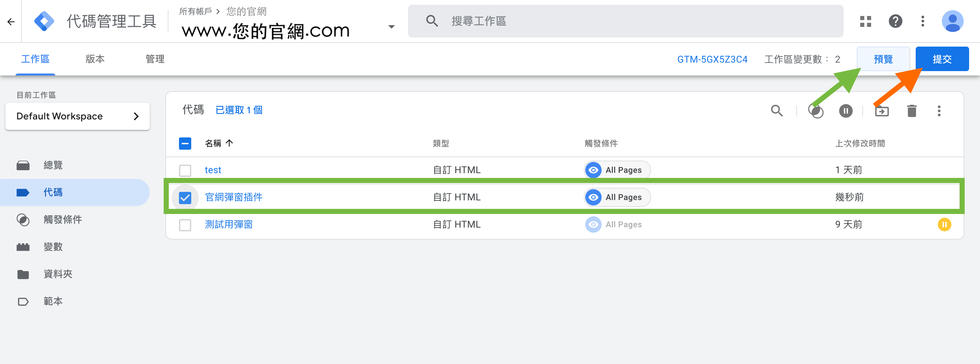Image resolution: width=980 pixels, height=364 pixels.
Task: Uncheck the 官網彈窗插件 tag checkbox
Action: click(185, 197)
